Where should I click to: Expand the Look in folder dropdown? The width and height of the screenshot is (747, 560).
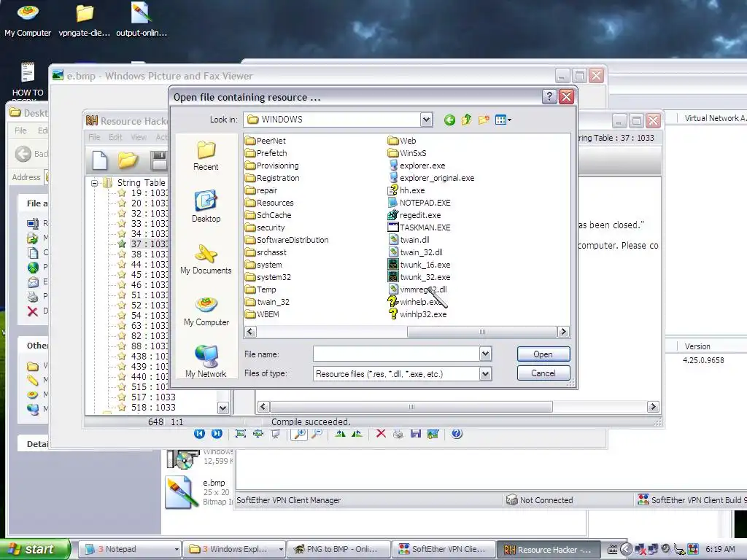click(x=426, y=120)
